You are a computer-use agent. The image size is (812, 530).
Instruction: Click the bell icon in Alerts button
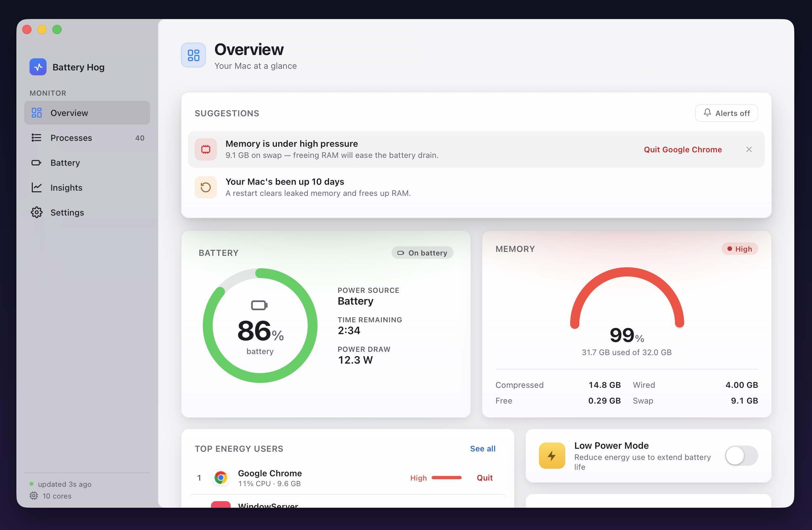[x=707, y=113]
